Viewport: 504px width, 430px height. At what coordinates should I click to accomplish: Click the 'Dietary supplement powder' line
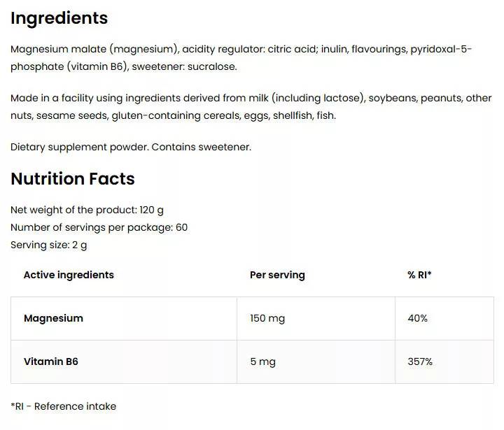pos(131,147)
